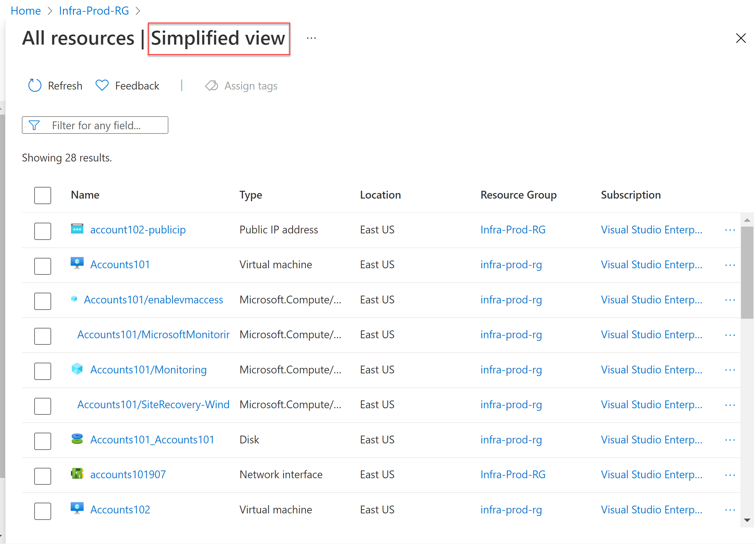Check the Accounts102 row checkbox
Screen dimensions: 756x544
tap(43, 511)
